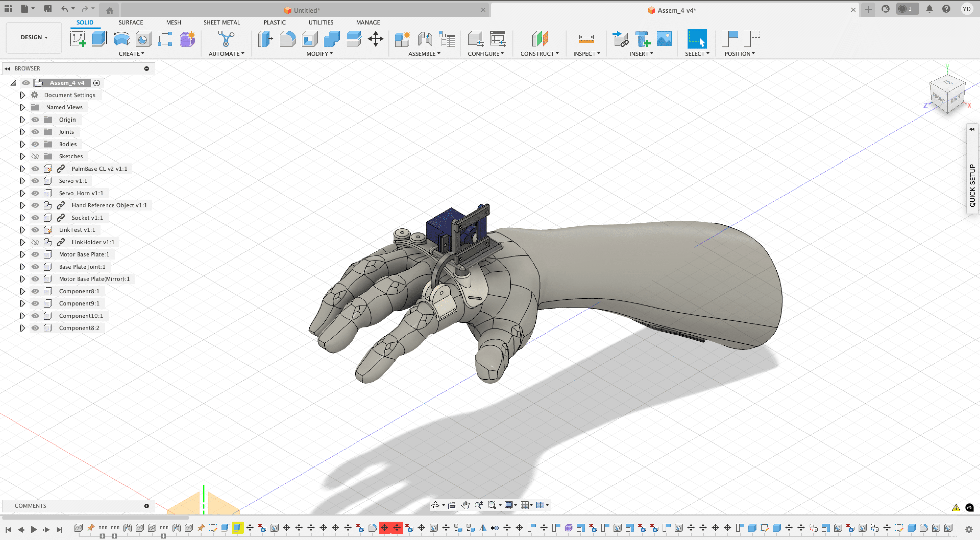Open the DESIGN workspace dropdown
Screen dimensions: 980x540
click(x=34, y=38)
